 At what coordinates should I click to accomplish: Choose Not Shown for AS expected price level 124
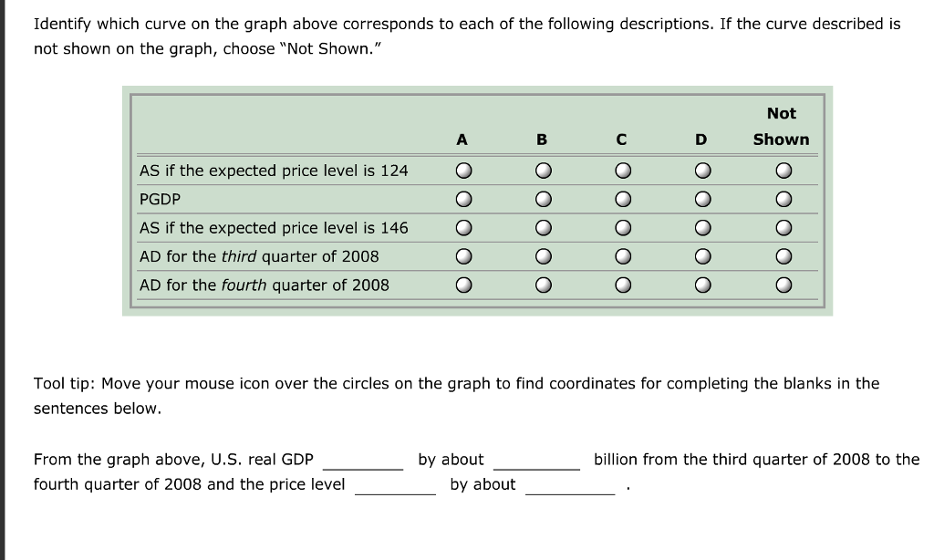[781, 170]
